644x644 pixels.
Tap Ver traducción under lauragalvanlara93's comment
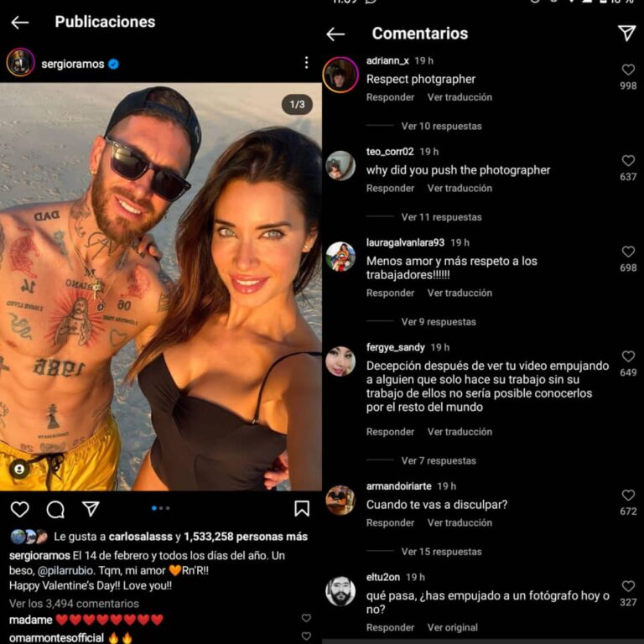coord(460,293)
